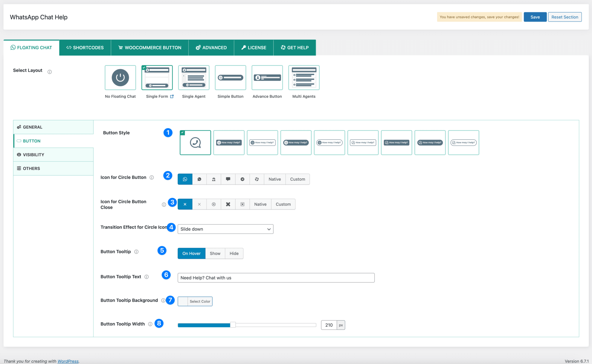Choose the Simple Button layout
The width and height of the screenshot is (592, 364).
point(230,78)
